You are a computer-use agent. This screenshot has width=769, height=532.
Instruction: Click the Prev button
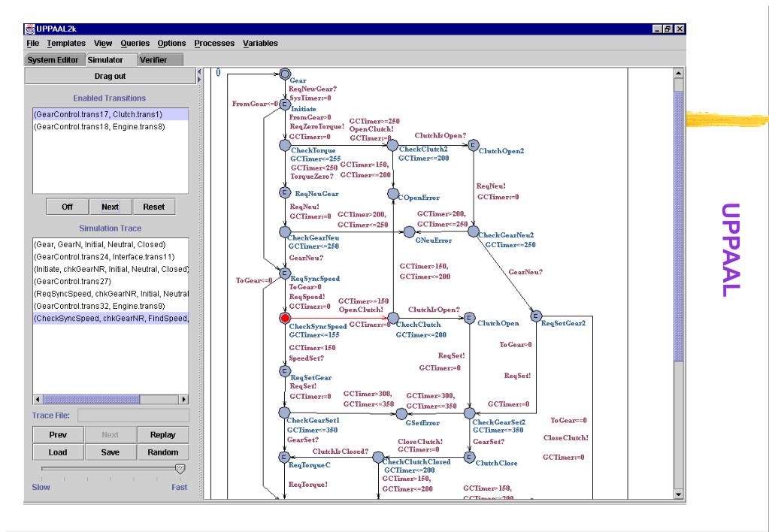point(58,434)
